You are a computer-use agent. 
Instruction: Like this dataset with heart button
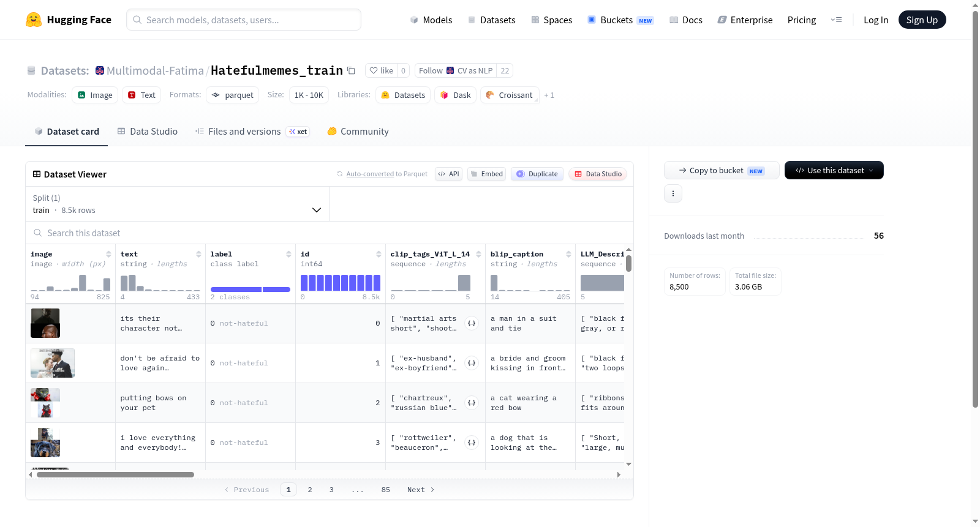tap(381, 70)
